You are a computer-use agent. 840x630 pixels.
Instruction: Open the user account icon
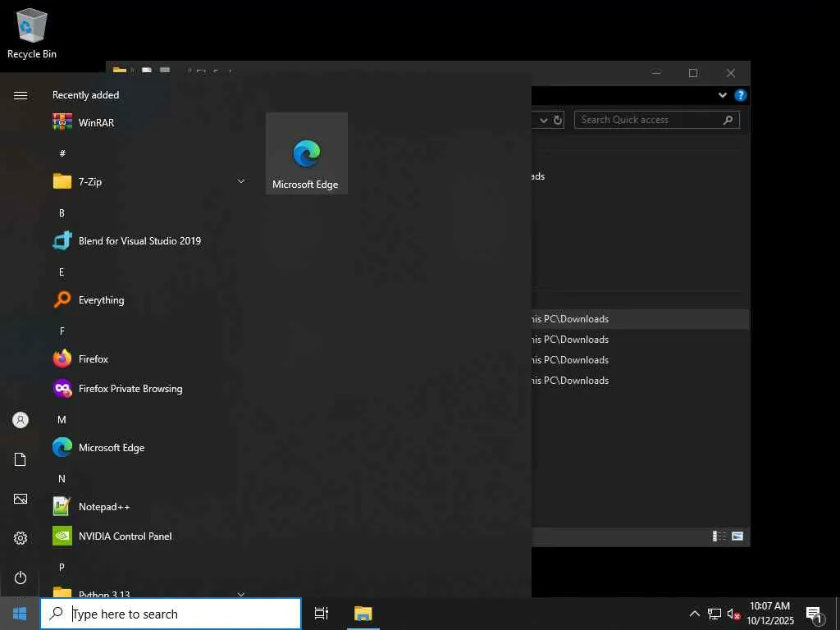coord(21,419)
